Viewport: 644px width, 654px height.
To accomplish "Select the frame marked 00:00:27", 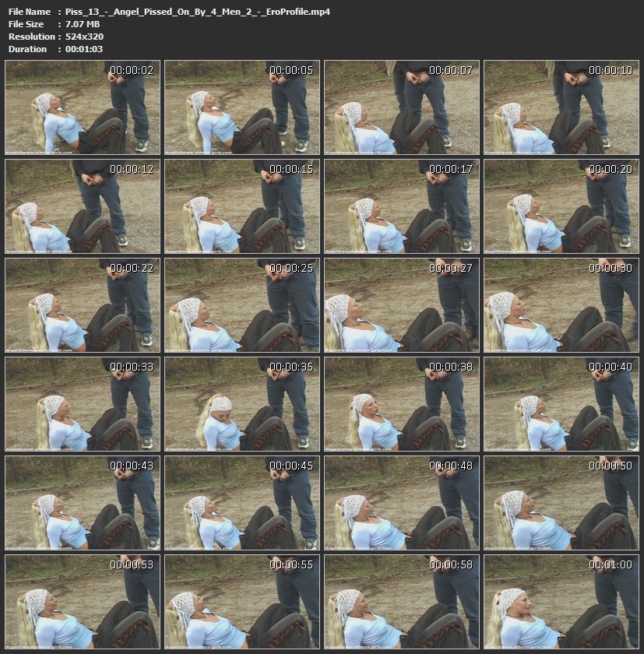I will pyautogui.click(x=402, y=305).
